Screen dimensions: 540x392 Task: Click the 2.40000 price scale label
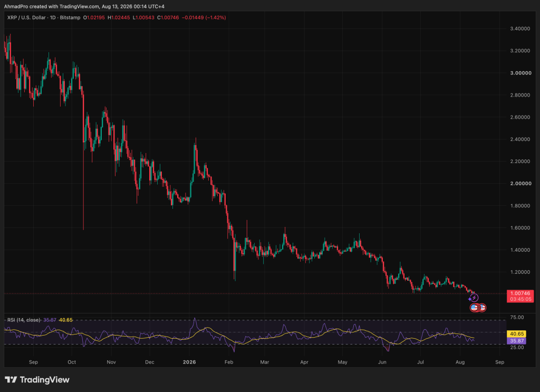point(520,139)
